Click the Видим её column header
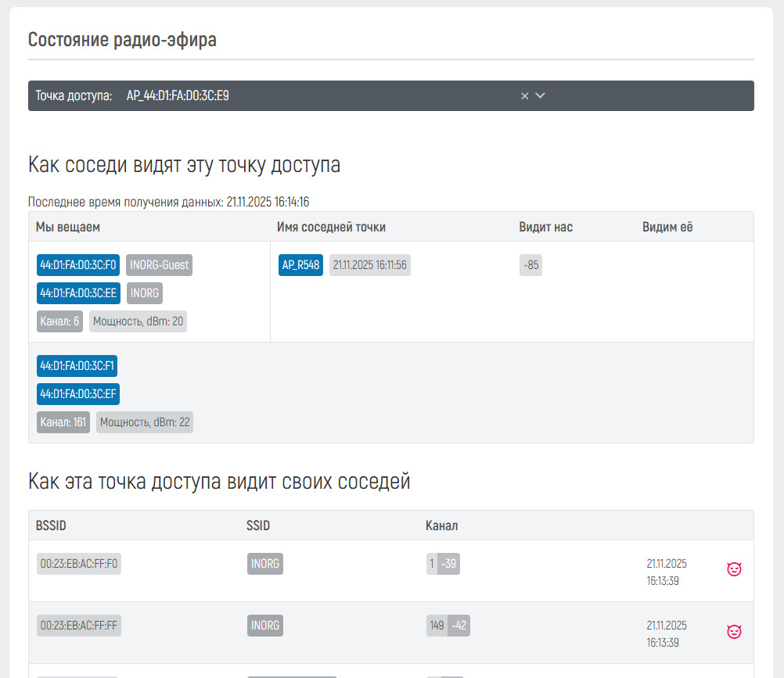This screenshot has height=678, width=784. coord(667,227)
